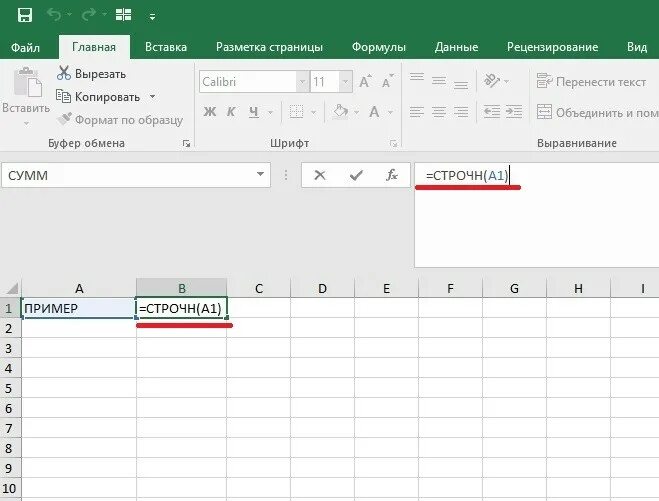Click cell A1 containing ПРИМЕР
The image size is (659, 501).
(x=78, y=309)
